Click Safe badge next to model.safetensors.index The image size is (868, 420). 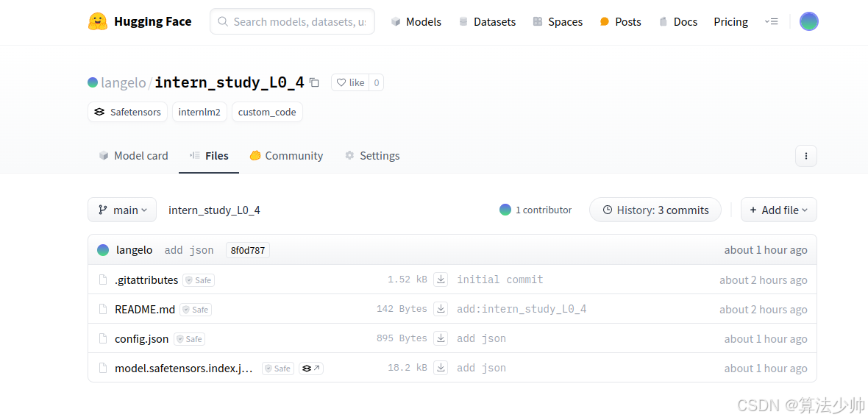(x=278, y=368)
